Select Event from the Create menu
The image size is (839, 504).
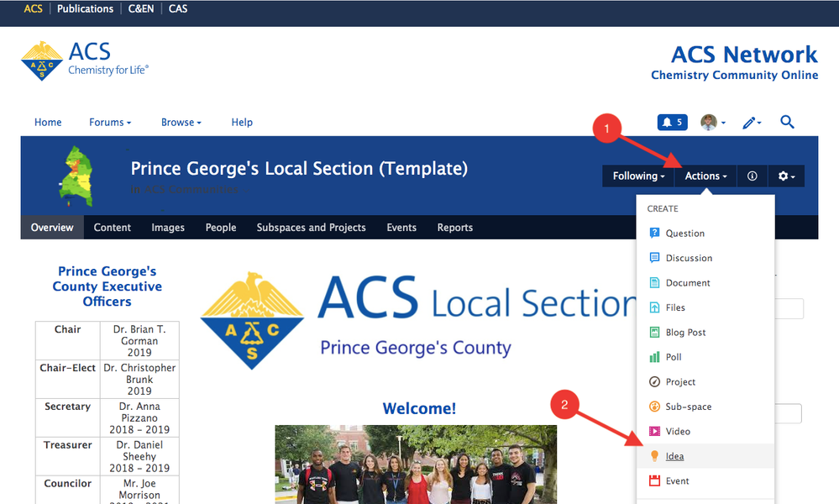(x=677, y=481)
